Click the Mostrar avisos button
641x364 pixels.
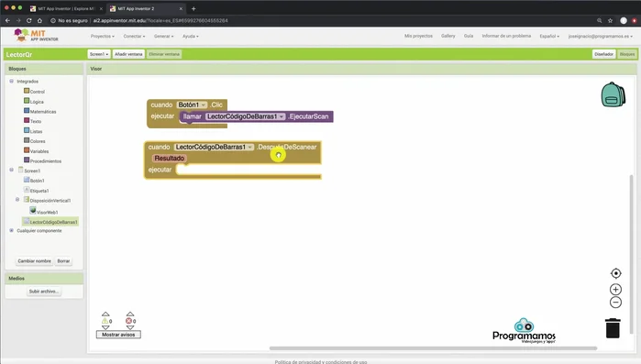click(118, 335)
